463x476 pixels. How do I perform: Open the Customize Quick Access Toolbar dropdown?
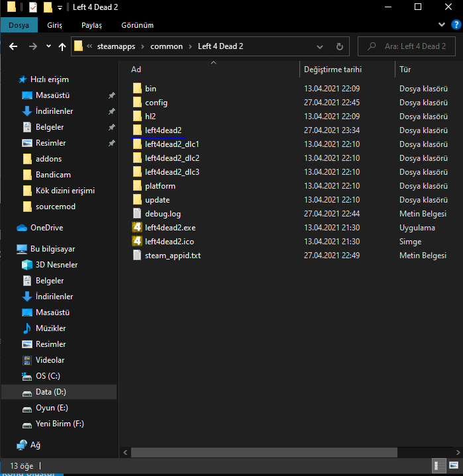[x=60, y=7]
